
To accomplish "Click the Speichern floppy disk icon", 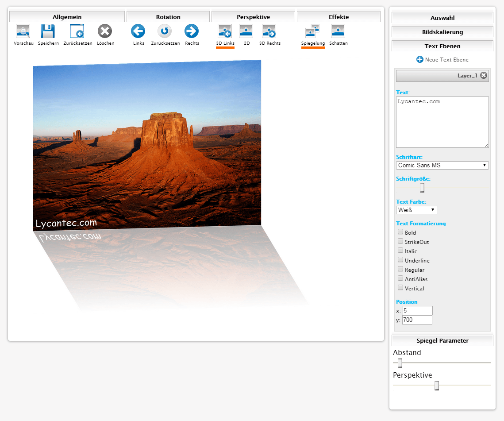I will 48,31.
